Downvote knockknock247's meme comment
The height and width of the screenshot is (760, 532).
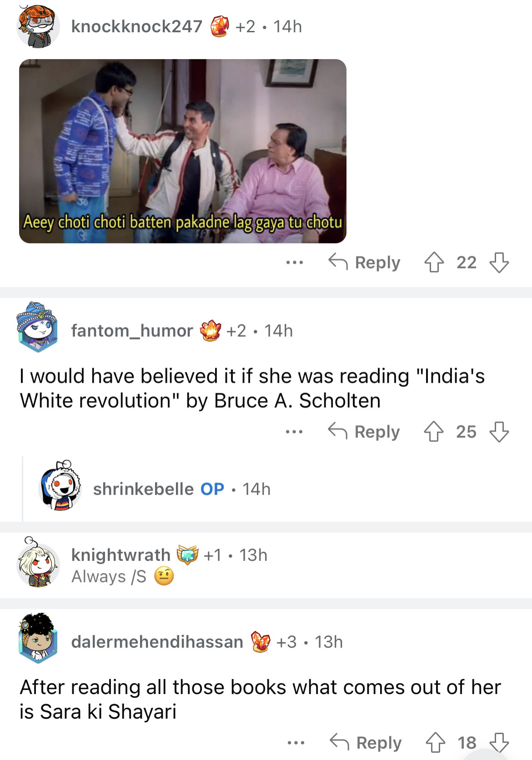tap(499, 262)
